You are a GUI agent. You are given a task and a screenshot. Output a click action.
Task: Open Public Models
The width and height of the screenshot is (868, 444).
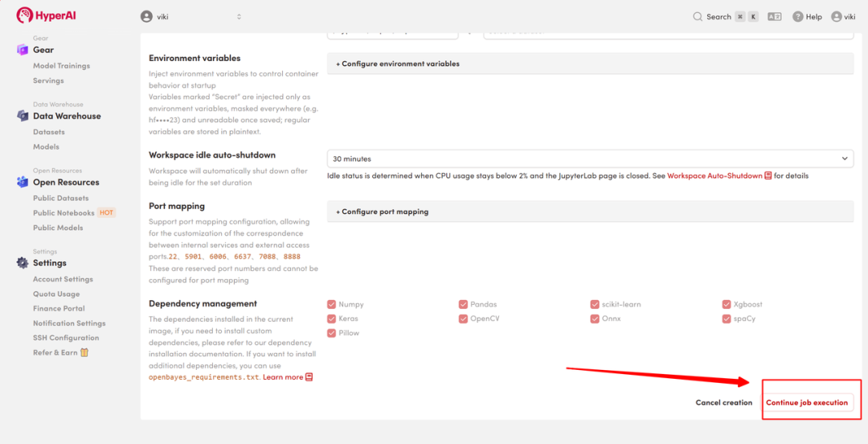[x=58, y=228]
